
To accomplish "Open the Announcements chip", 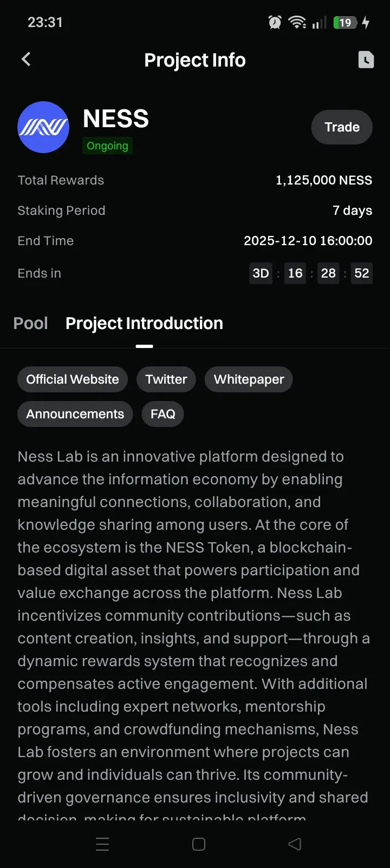I will click(x=75, y=414).
